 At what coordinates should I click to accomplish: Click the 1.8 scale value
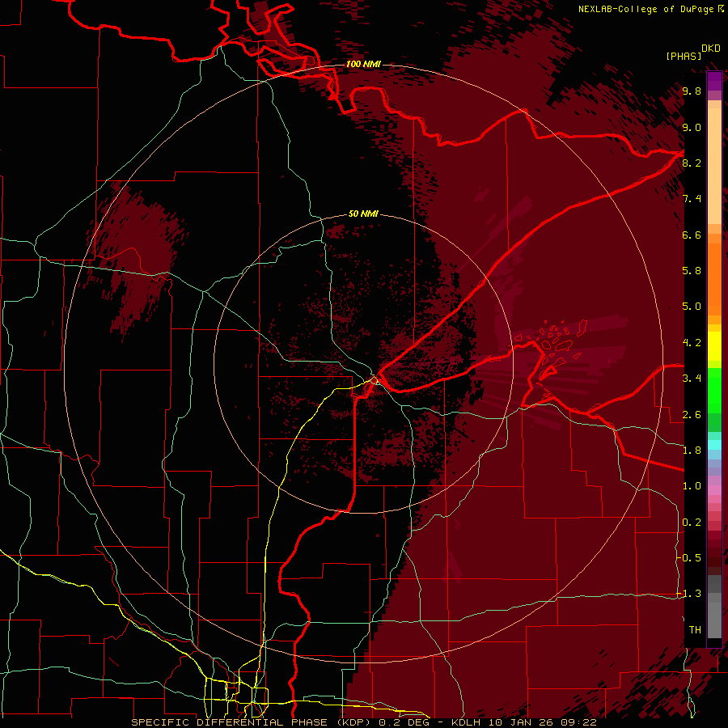point(692,451)
